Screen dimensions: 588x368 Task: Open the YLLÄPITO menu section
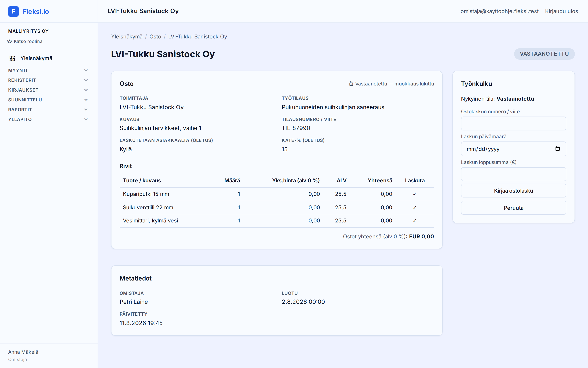(48, 119)
